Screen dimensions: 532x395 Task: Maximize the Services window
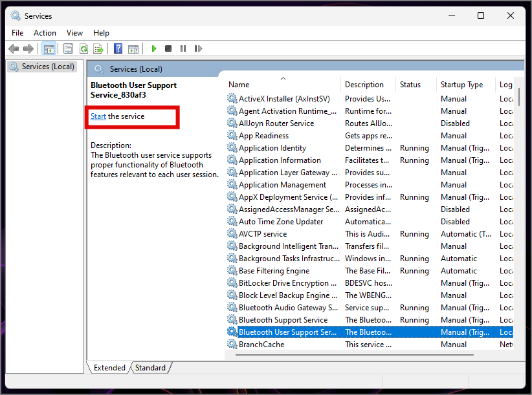click(x=481, y=16)
